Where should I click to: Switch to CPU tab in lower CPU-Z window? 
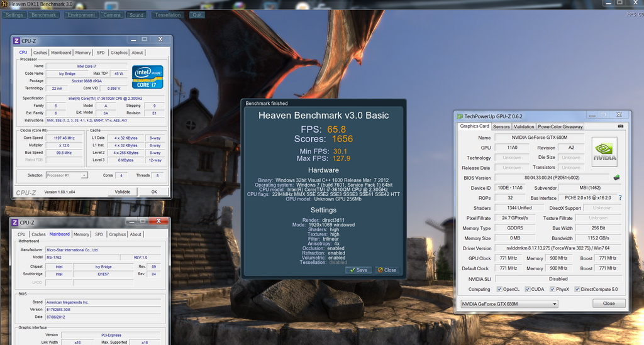21,234
